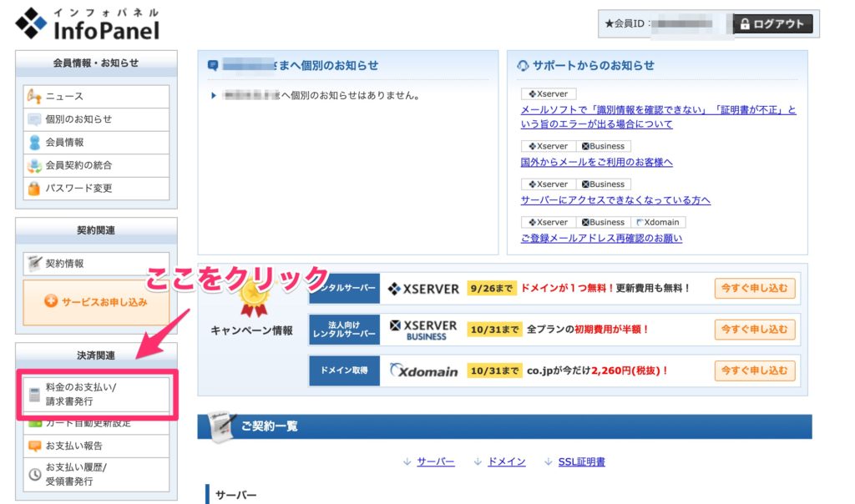This screenshot has width=855, height=504.
Task: Click the サービスお申し込み button
Action: [96, 302]
